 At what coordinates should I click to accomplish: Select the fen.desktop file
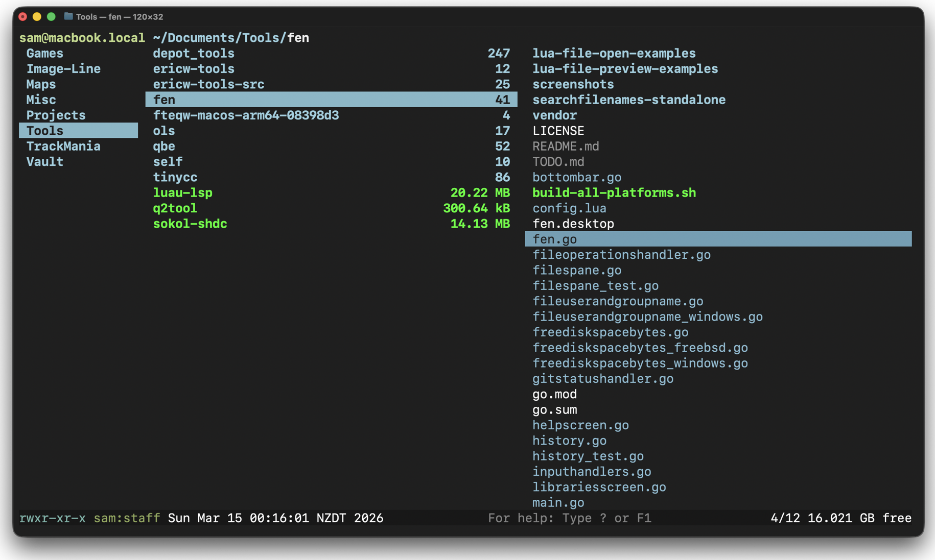tap(573, 224)
